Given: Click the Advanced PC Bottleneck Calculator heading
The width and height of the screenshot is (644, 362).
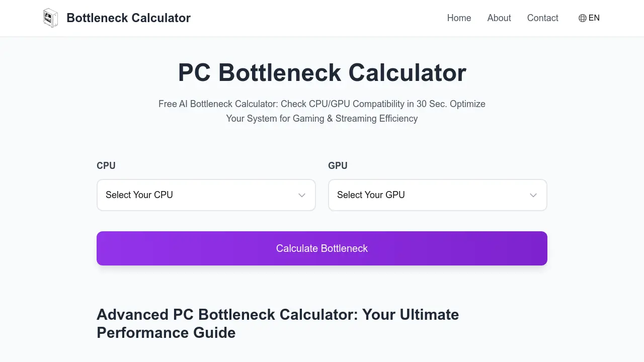Looking at the screenshot, I should pos(278,323).
